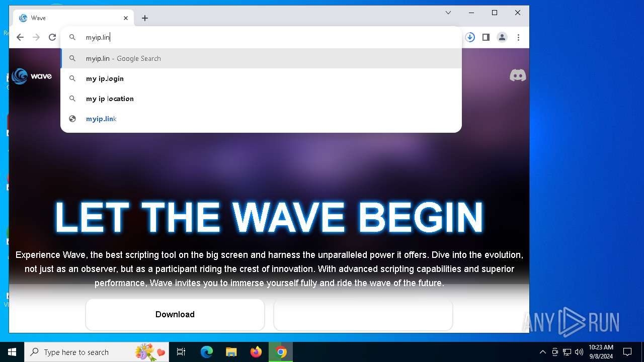This screenshot has width=644, height=362.
Task: Click the address bar text myip.lin
Action: (x=98, y=37)
